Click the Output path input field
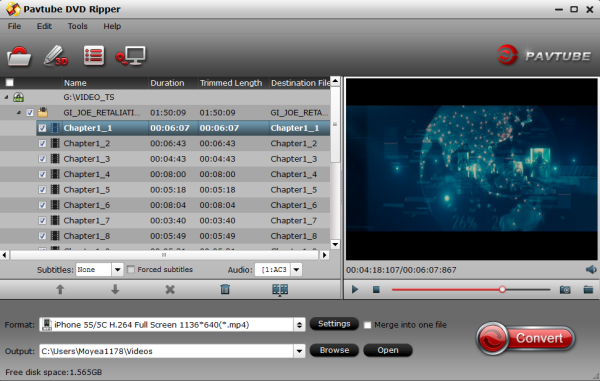The image size is (600, 381). (166, 351)
